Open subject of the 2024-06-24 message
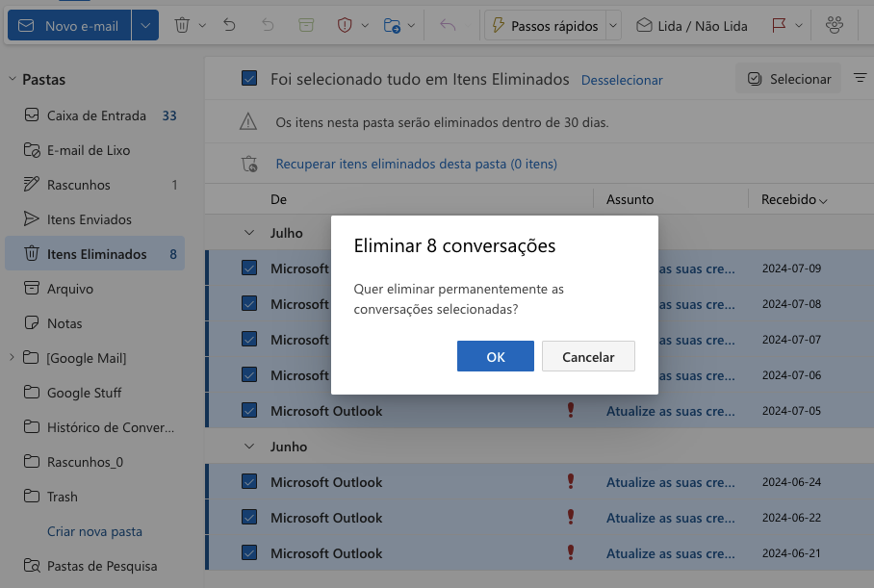Screen dimensions: 874x588 [671, 482]
